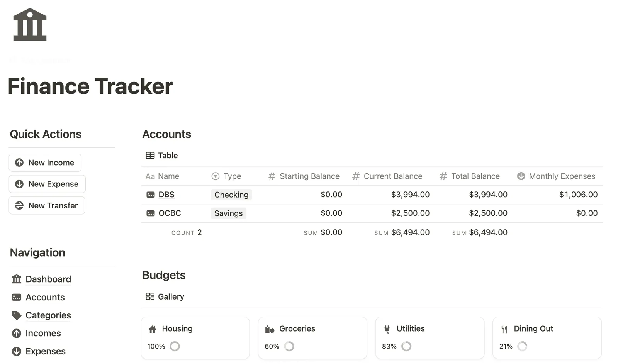Click the COUNT 2 summary under Name
Screen dimensions: 618x364
[x=187, y=232]
